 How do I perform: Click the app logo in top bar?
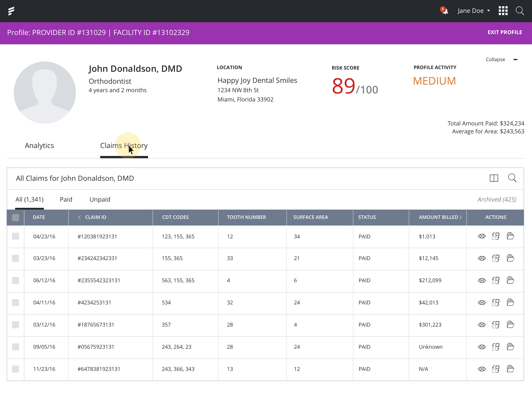tap(11, 11)
